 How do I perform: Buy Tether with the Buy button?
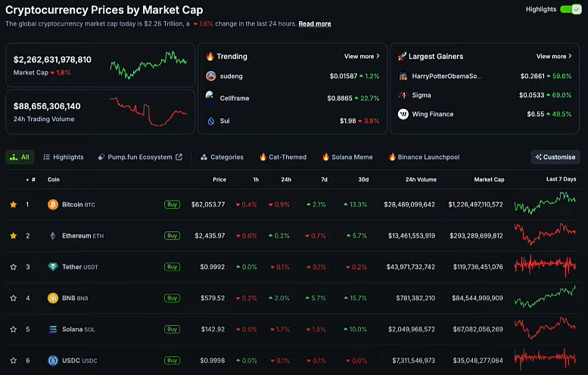(172, 267)
